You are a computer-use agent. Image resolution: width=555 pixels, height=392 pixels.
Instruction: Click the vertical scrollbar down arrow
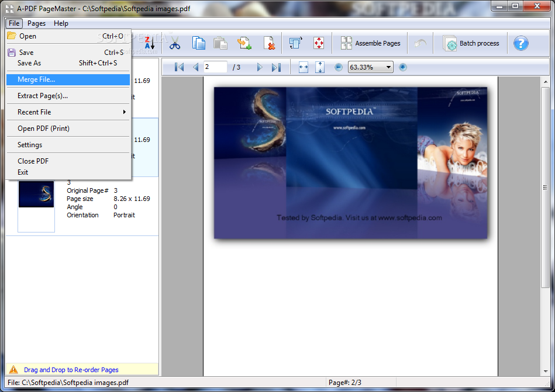click(545, 371)
